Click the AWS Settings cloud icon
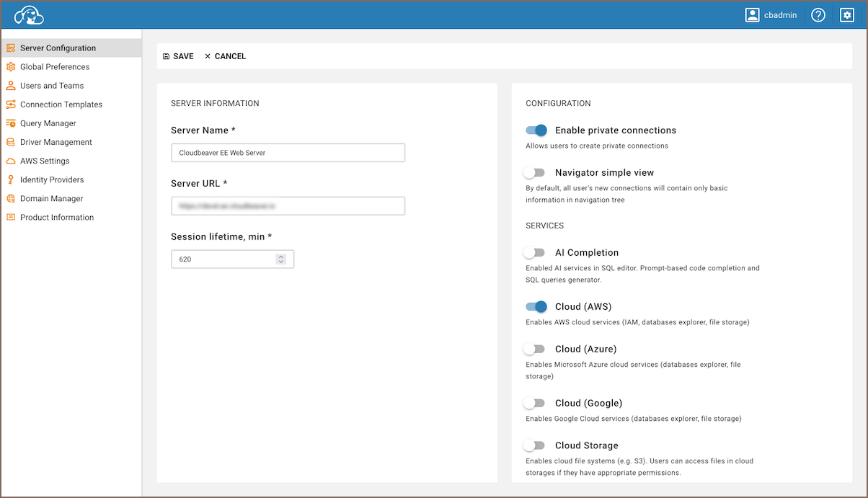The width and height of the screenshot is (868, 498). [x=11, y=161]
